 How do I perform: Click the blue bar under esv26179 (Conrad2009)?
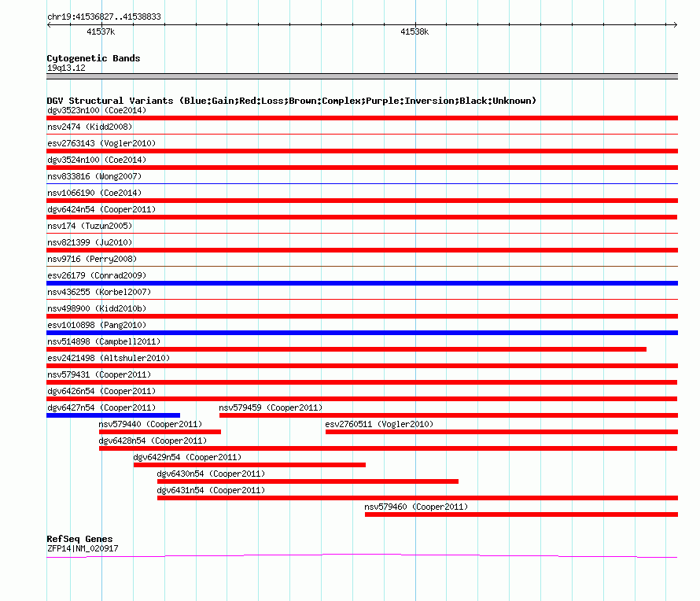click(x=362, y=283)
